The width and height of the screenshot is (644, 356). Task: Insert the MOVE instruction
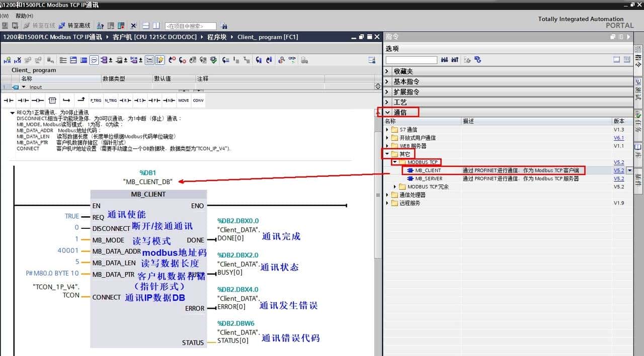coord(184,100)
